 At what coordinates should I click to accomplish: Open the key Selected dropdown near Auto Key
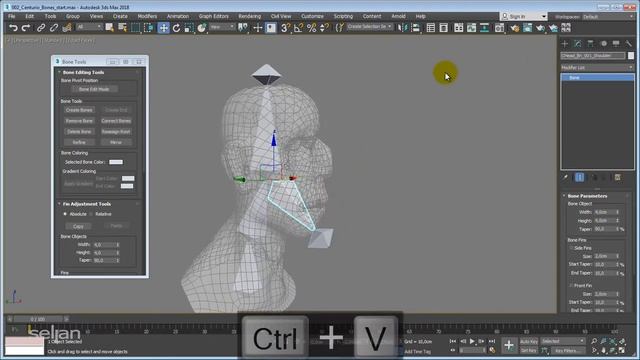pos(563,341)
